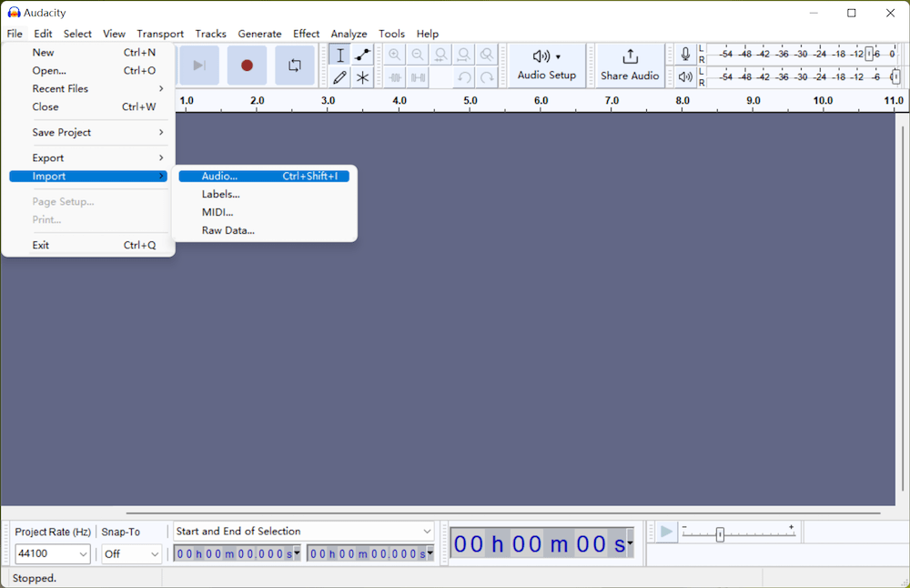Image resolution: width=910 pixels, height=588 pixels.
Task: Adjust the recording level slider knob
Action: pos(869,54)
